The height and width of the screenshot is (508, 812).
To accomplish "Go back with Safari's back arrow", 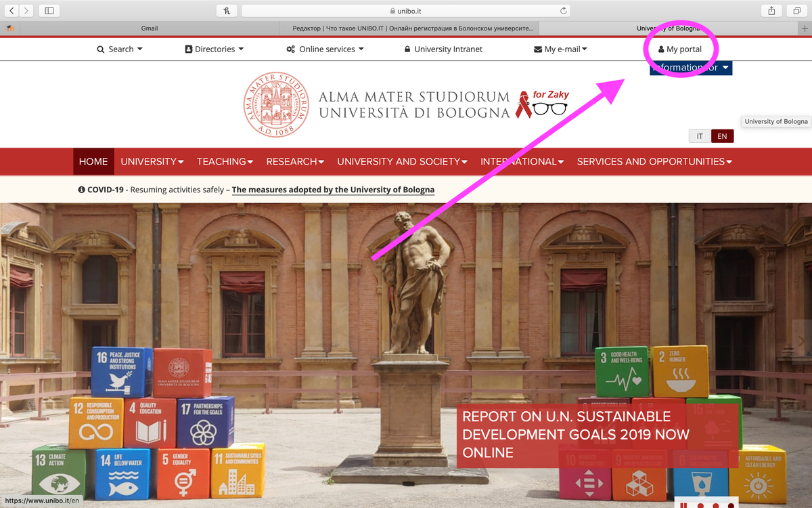I will point(12,10).
